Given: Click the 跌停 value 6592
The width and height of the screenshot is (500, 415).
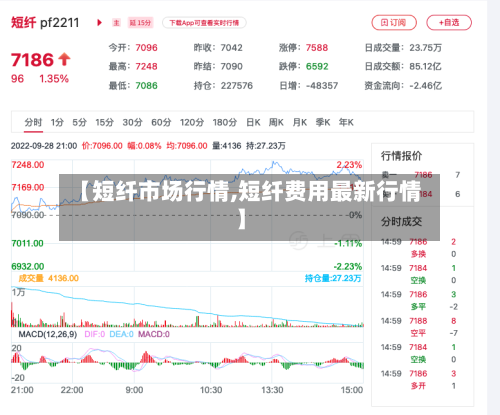Looking at the screenshot, I should pos(317,66).
